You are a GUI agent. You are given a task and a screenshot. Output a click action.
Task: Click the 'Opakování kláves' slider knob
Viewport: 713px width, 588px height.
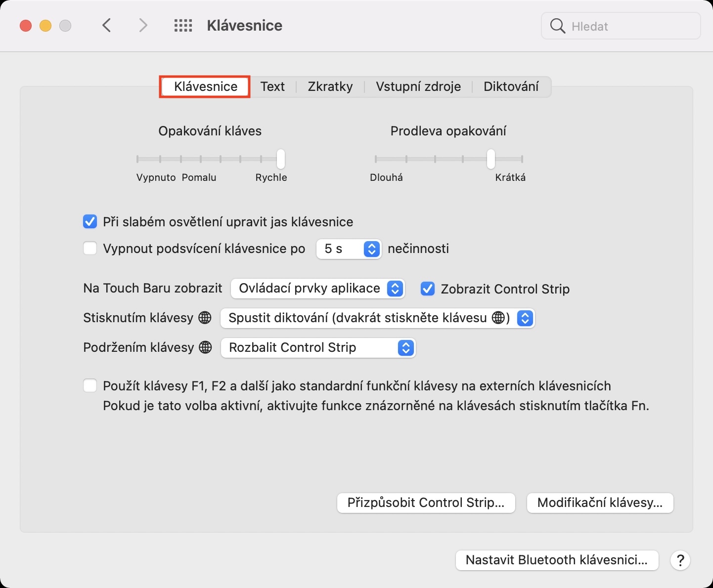281,159
